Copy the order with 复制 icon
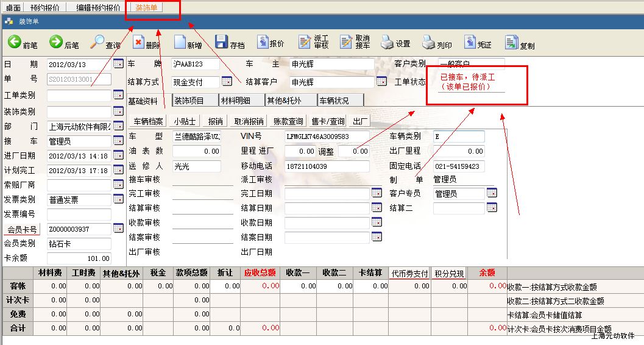 coord(511,43)
